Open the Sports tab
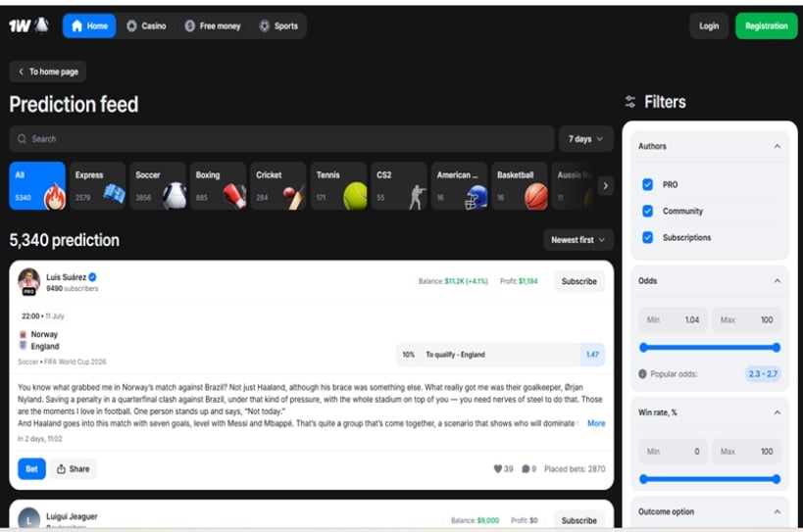This screenshot has width=803, height=532. coord(278,26)
